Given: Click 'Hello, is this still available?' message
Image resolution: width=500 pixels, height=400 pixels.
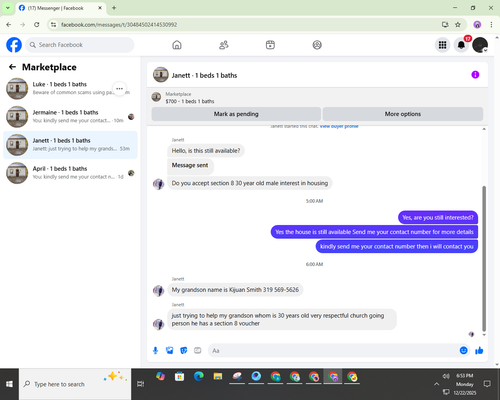Looking at the screenshot, I should pos(206,151).
